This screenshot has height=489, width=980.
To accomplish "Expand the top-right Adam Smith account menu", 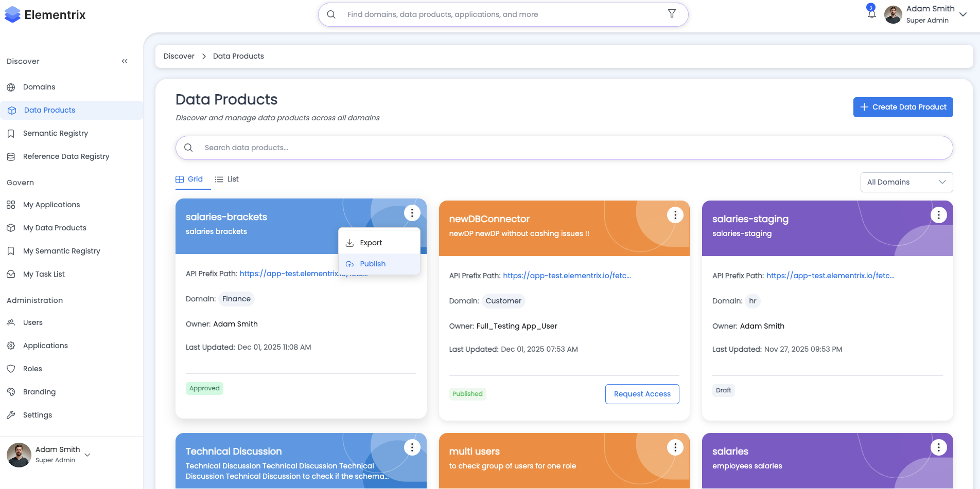I will (x=963, y=14).
